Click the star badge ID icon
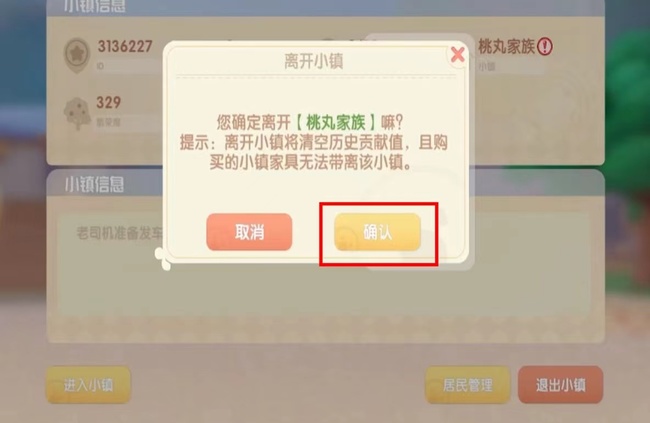The image size is (650, 423). 77,54
